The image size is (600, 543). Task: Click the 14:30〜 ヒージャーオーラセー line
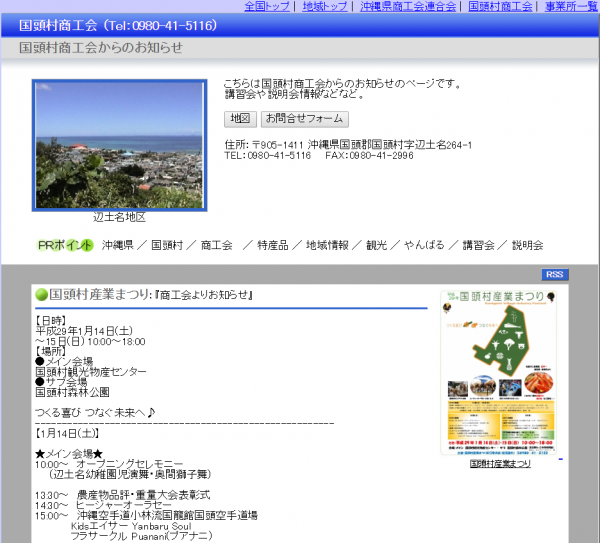pos(103,505)
